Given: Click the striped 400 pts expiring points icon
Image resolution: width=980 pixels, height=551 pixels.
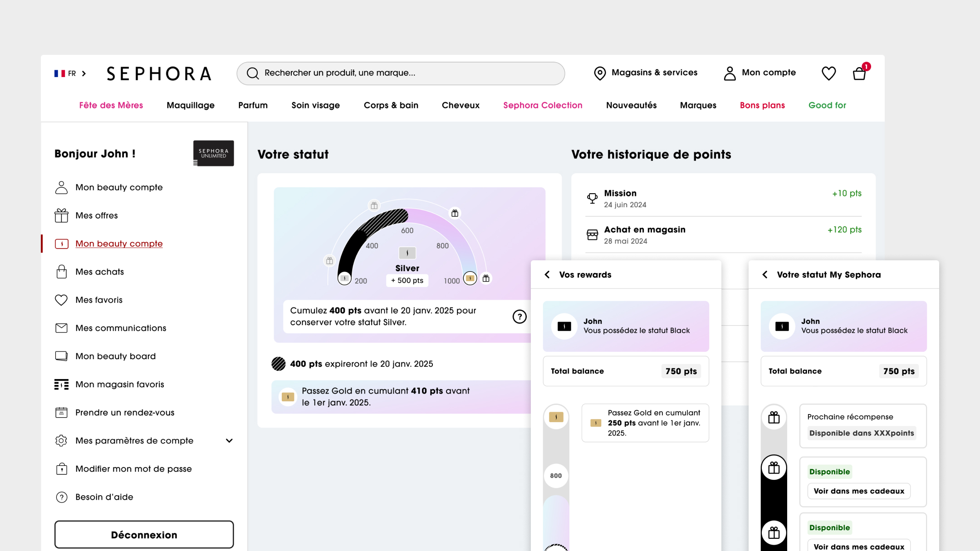Looking at the screenshot, I should [x=279, y=364].
